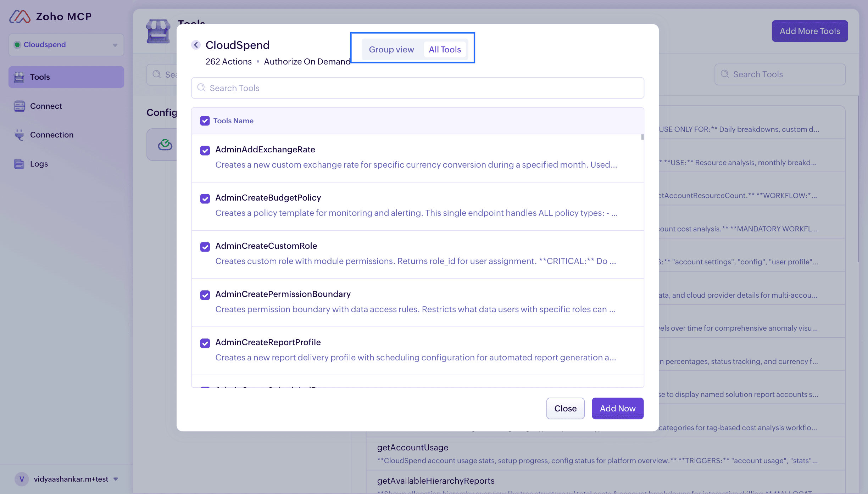Click the getAvailableHierarchyReports tool in background
The image size is (868, 494).
436,481
